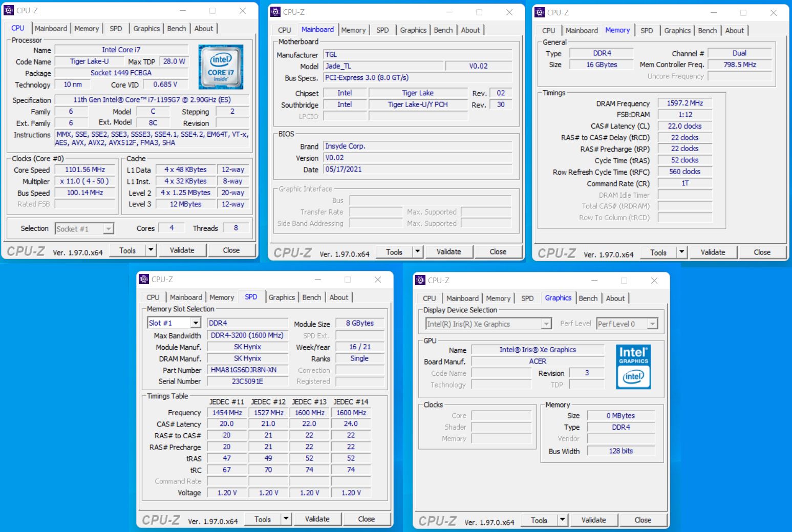Click the PCI-Express 3.0 bus specs field
Viewport: 792px width, 532px height.
418,78
